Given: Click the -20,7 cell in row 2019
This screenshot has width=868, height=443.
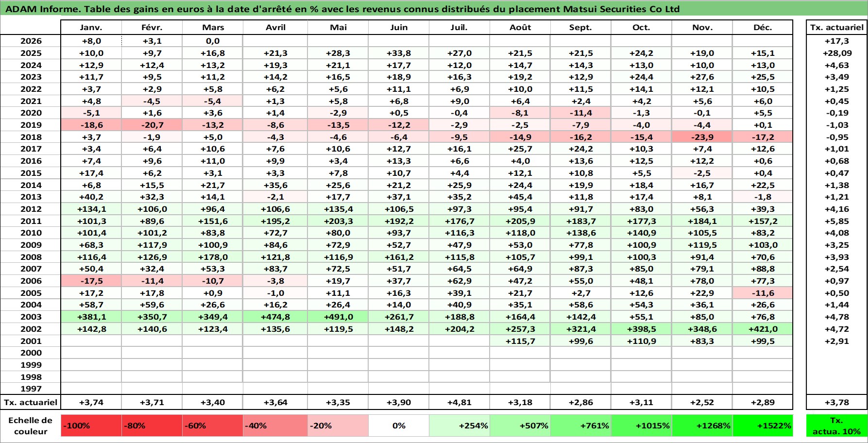Looking at the screenshot, I should point(152,125).
